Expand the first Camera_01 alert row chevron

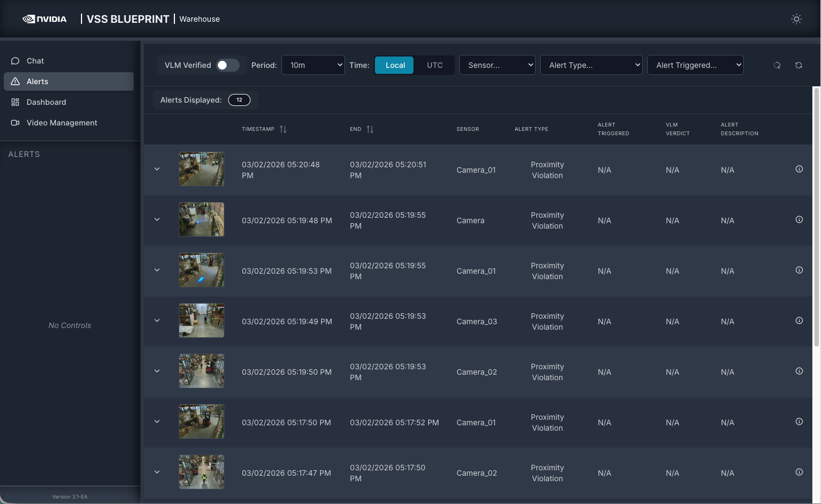[157, 169]
